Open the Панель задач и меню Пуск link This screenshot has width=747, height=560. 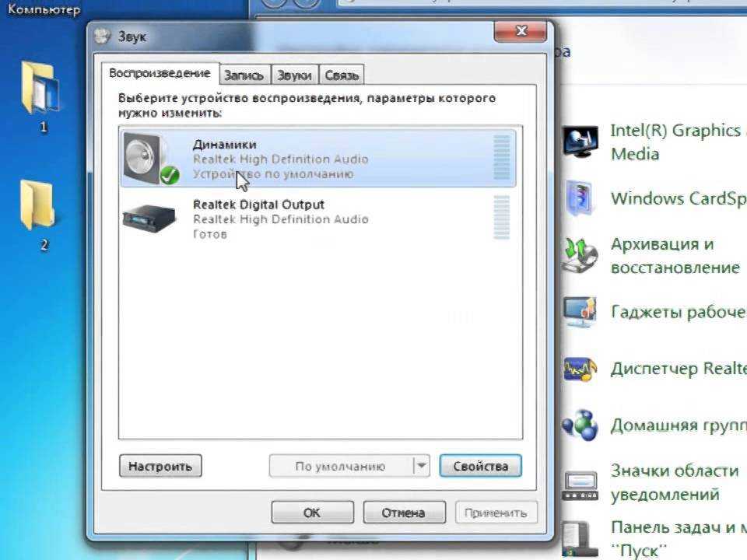coord(679,539)
